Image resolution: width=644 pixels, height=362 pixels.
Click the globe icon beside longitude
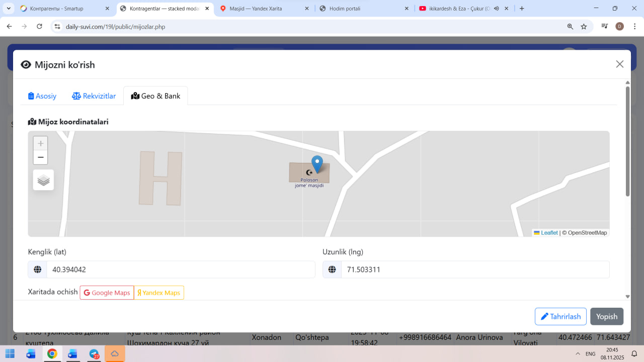(332, 269)
